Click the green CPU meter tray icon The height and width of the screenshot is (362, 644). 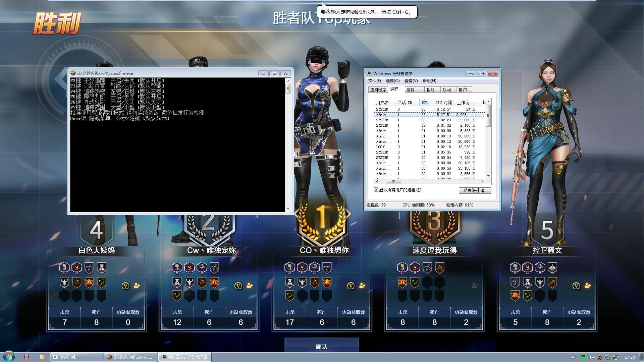(583, 357)
